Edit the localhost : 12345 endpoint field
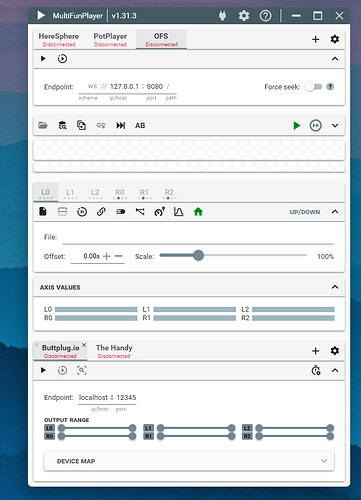The image size is (361, 500). (x=107, y=398)
